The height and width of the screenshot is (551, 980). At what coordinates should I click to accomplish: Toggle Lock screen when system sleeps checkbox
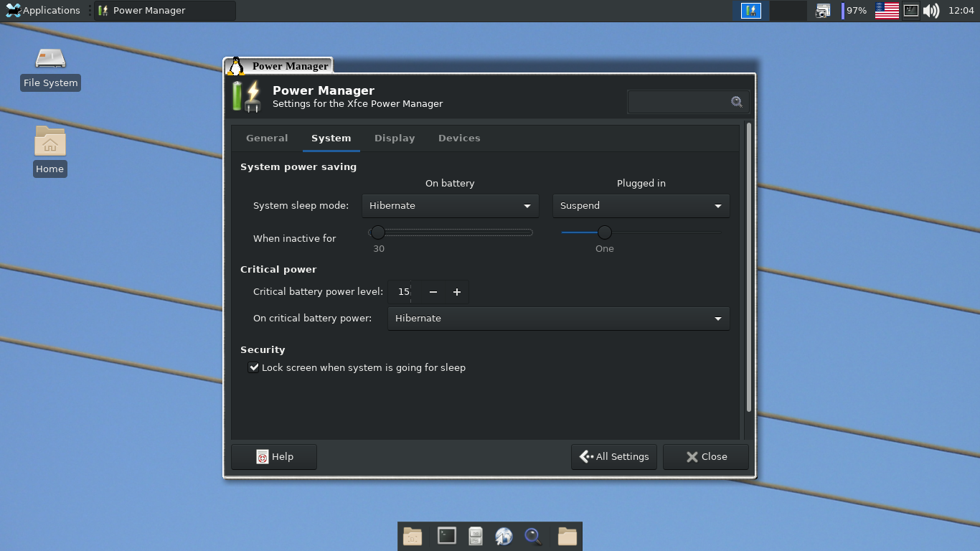[253, 367]
